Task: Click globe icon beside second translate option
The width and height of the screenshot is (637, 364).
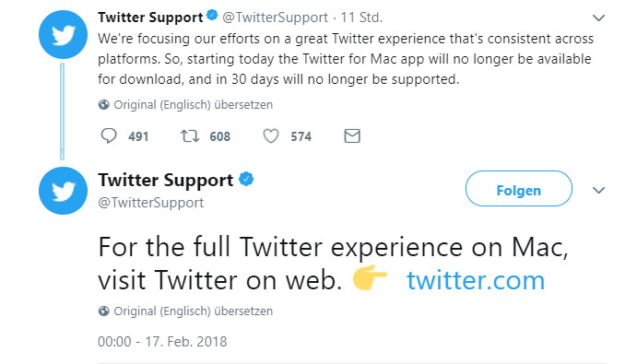Action: [103, 311]
